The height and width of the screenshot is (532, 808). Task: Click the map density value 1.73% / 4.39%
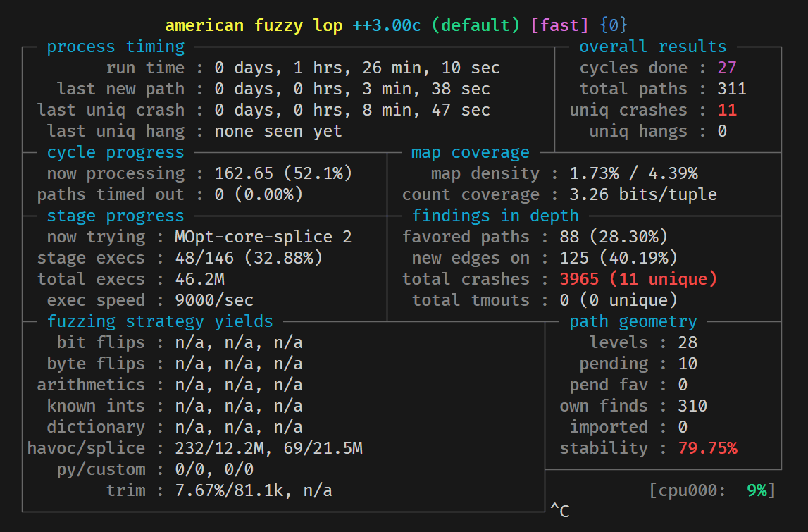click(633, 173)
